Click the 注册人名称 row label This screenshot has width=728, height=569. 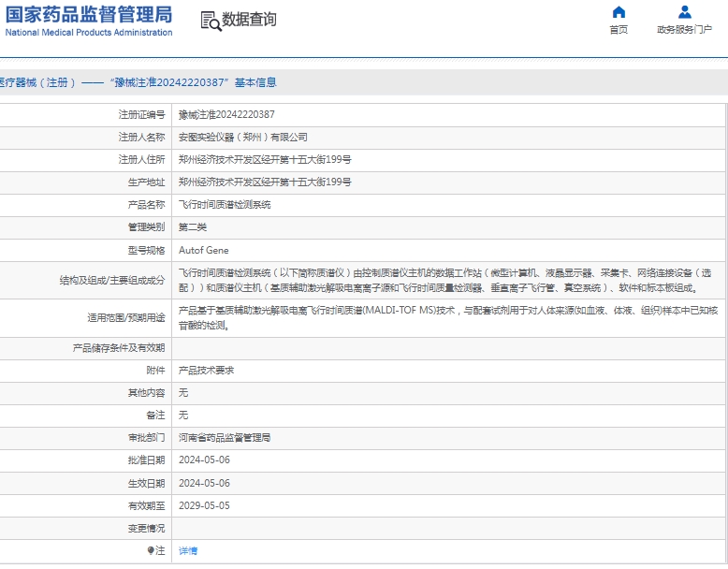pyautogui.click(x=141, y=138)
